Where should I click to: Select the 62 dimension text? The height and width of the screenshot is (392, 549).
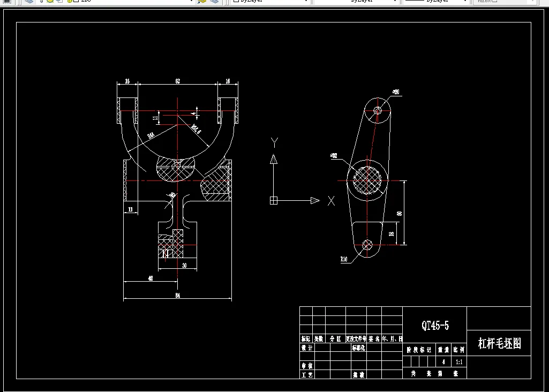178,81
